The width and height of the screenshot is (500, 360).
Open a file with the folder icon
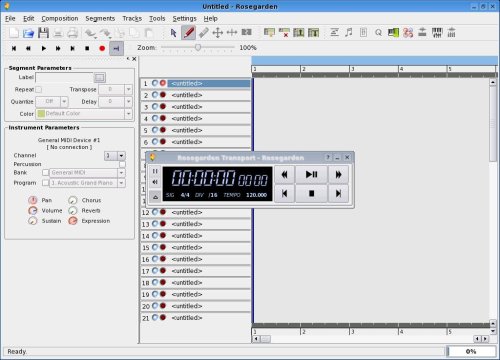[x=28, y=33]
